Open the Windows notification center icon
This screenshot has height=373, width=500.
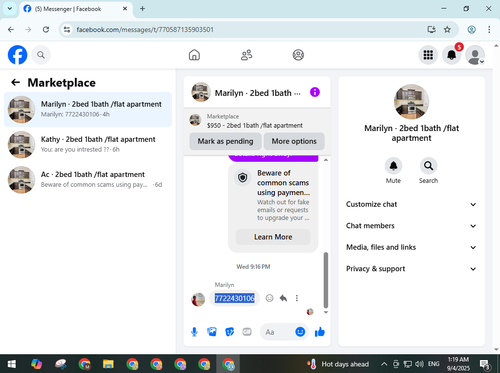pyautogui.click(x=485, y=364)
